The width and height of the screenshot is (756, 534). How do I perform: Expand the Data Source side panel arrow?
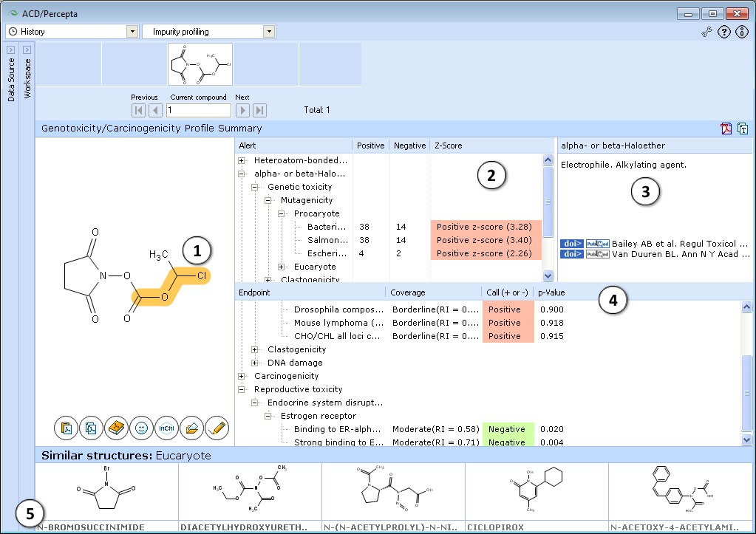click(x=10, y=49)
